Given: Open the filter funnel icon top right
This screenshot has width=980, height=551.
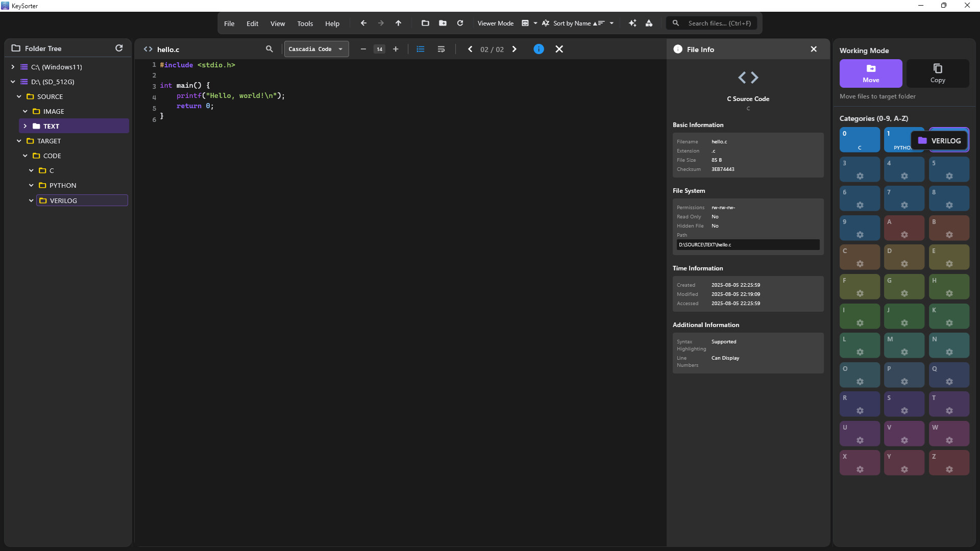Looking at the screenshot, I should coord(649,23).
